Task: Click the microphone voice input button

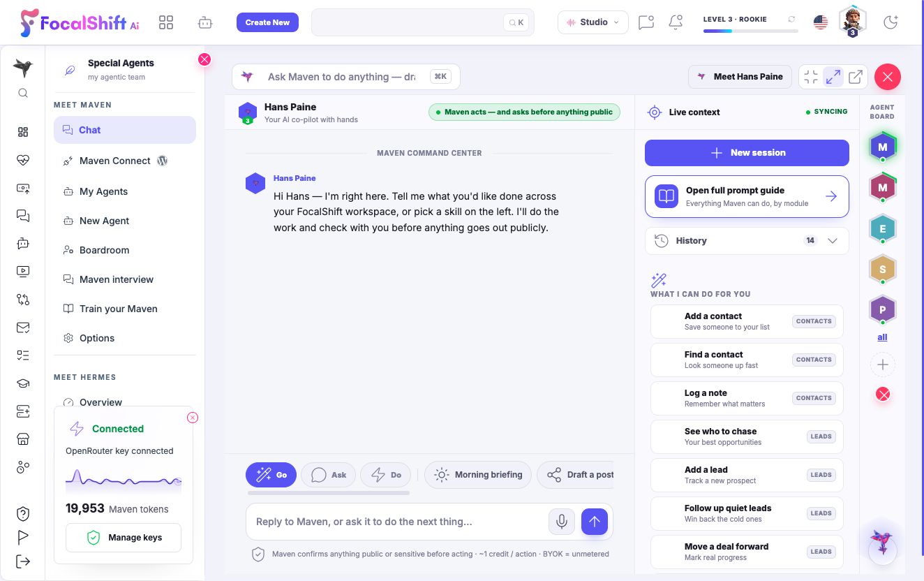Action: pos(561,522)
